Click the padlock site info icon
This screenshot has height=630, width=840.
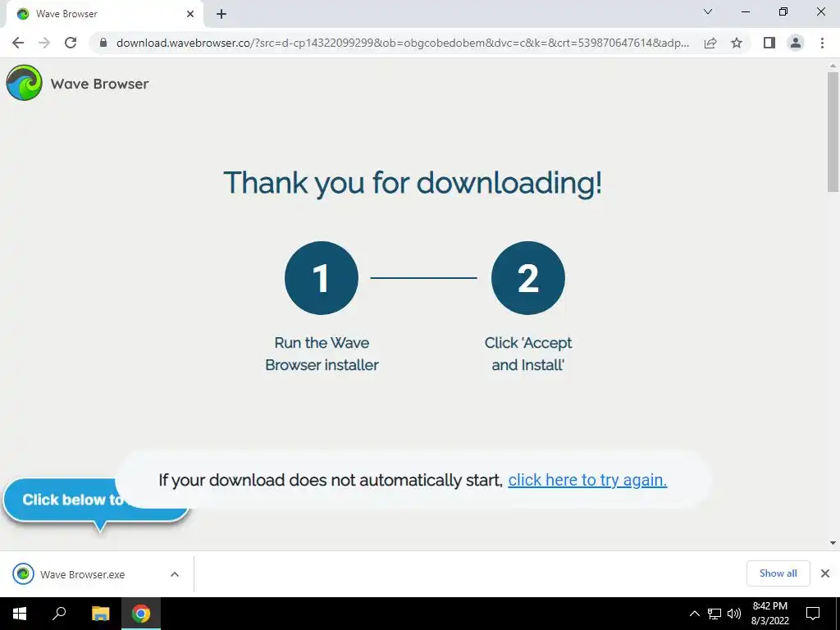pos(103,43)
